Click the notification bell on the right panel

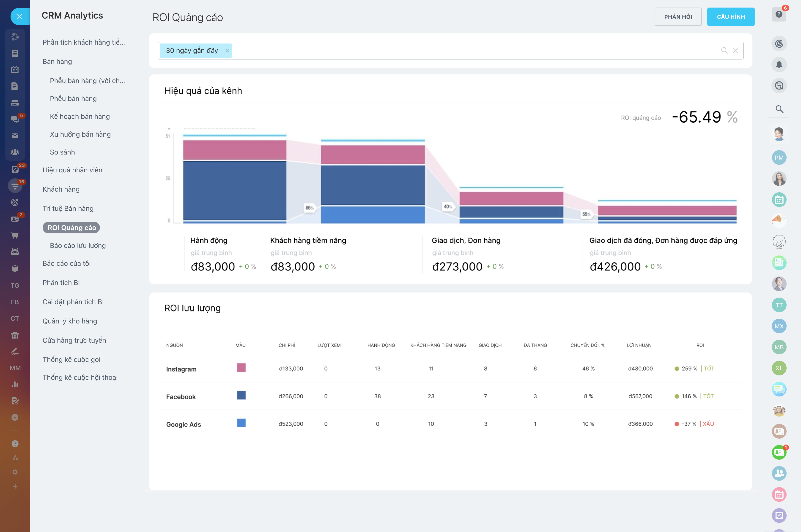779,65
